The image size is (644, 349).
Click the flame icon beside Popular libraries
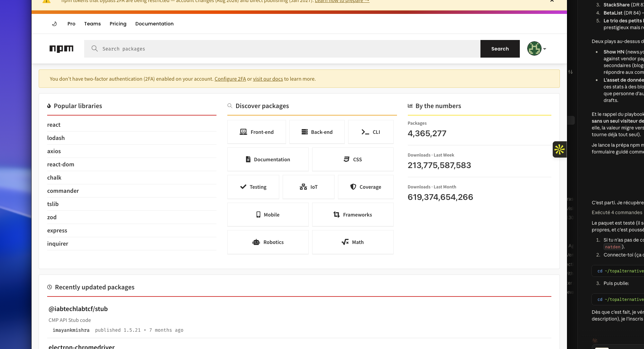49,106
